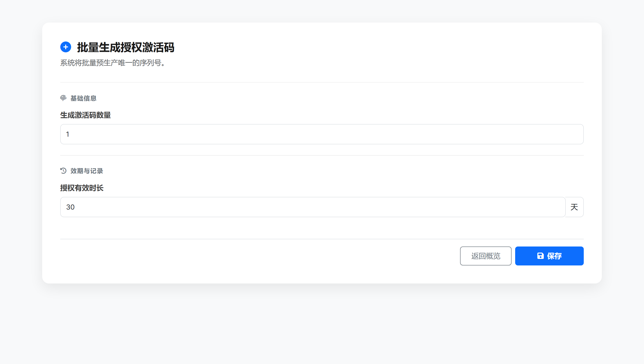Screen dimensions: 644x364
Task: Click the 保存 text label on the button
Action: click(x=554, y=256)
